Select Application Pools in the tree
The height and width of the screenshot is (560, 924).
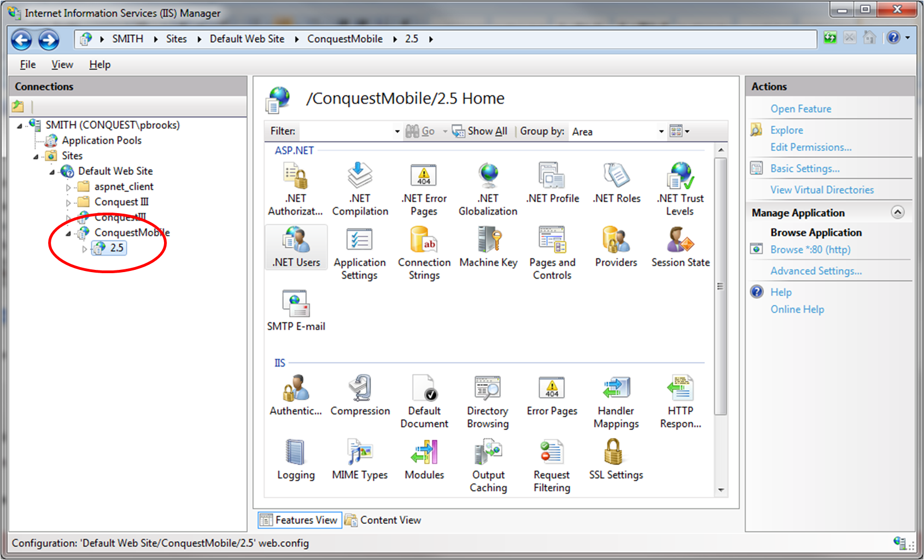pos(102,140)
